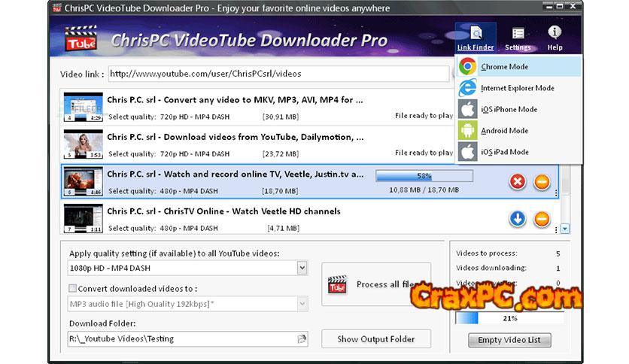Open the Settings panel
The image size is (629, 364).
pos(518,39)
